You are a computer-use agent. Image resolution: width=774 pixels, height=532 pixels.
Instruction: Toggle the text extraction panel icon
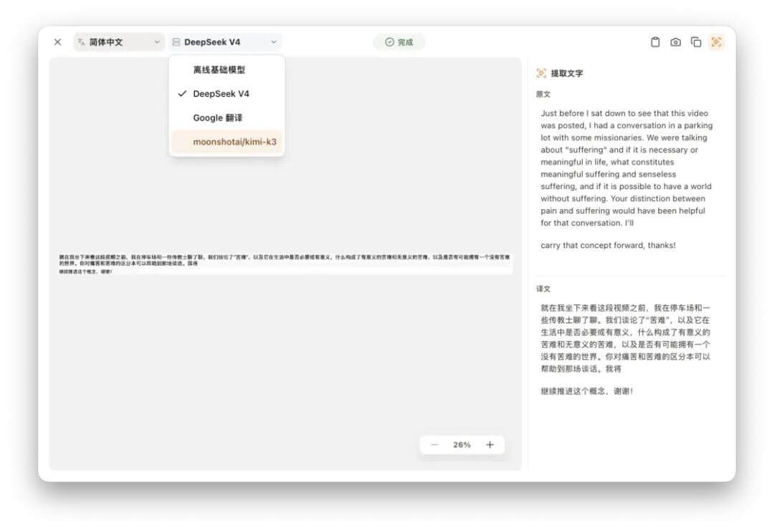click(x=716, y=42)
